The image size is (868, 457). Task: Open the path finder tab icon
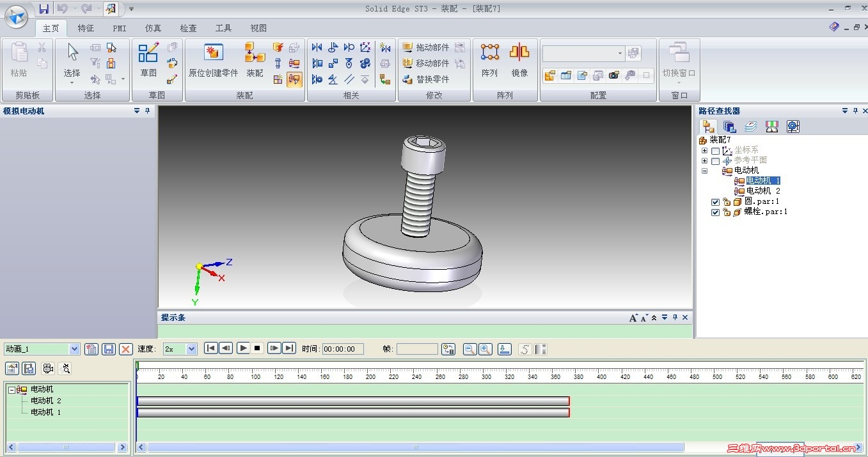708,127
